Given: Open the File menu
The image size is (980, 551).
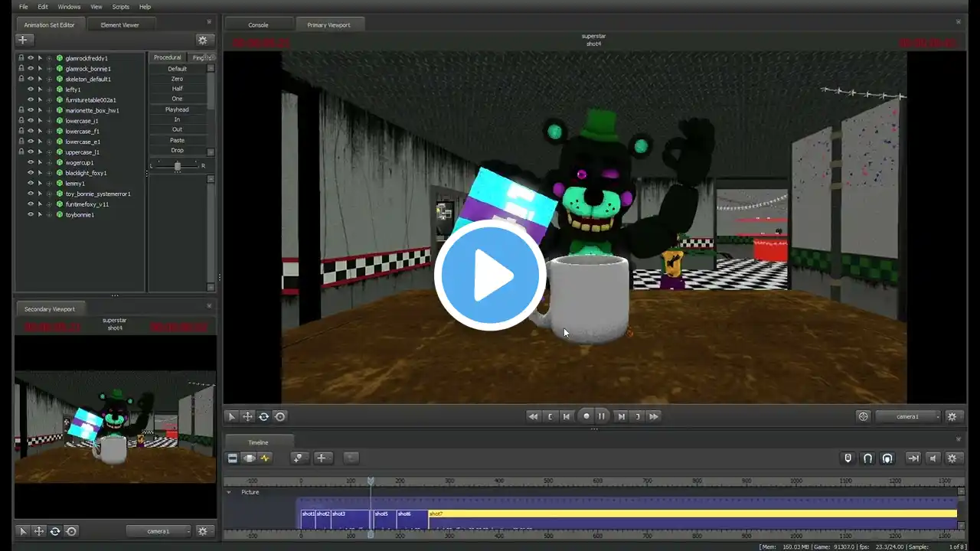Looking at the screenshot, I should click(24, 7).
